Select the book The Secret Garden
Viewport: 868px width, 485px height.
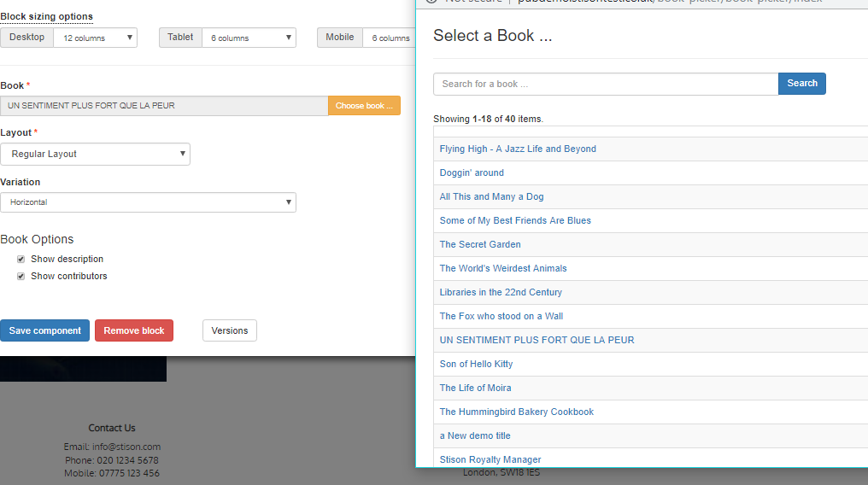pyautogui.click(x=480, y=244)
